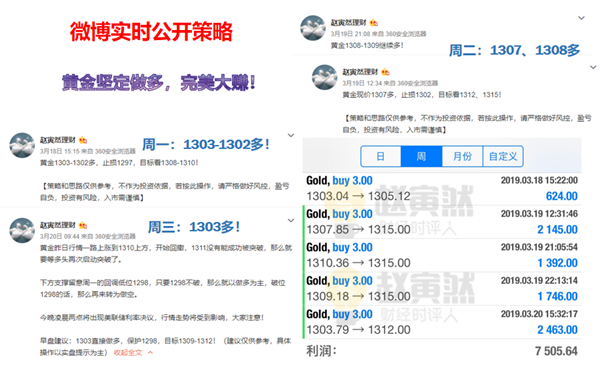Click profit value 2 145.00
This screenshot has height=370, width=600.
(x=557, y=230)
